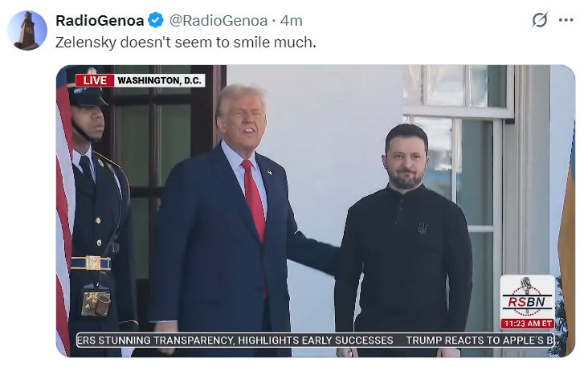This screenshot has height=367, width=588.
Task: Click the 11:23 AM ET time overlay
Action: 528,324
